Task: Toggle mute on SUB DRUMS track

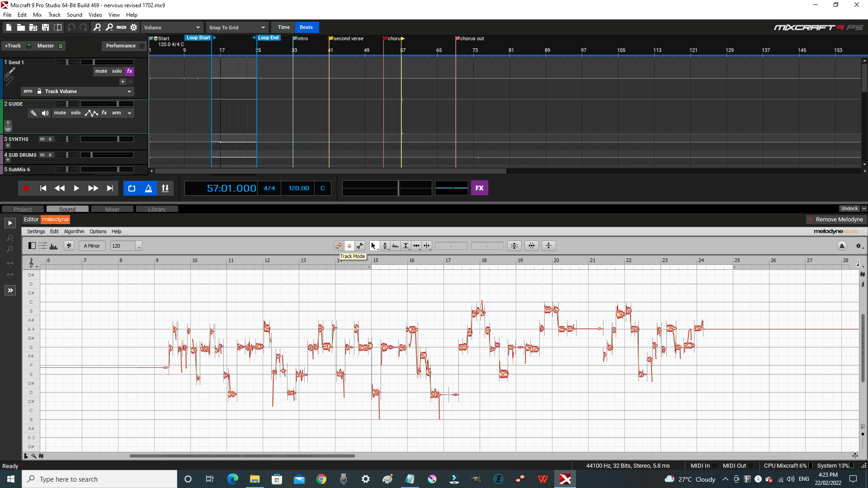Action: click(x=42, y=155)
